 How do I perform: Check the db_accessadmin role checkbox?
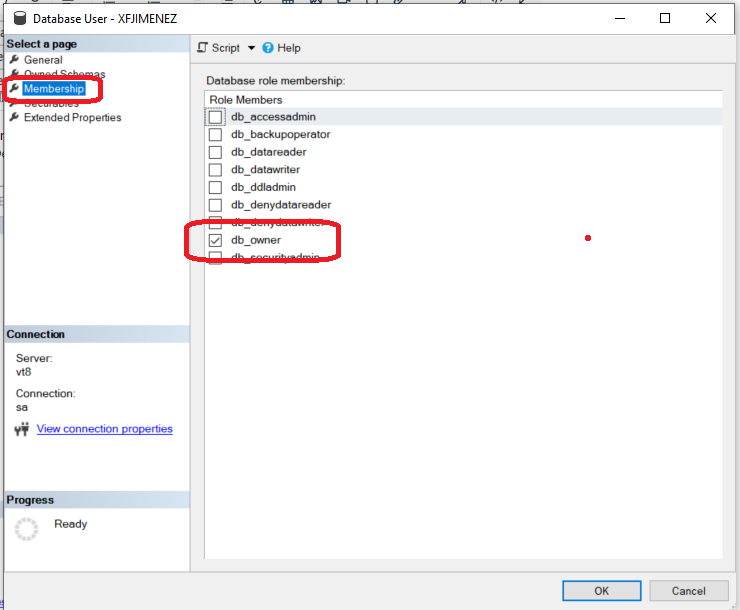[x=215, y=117]
